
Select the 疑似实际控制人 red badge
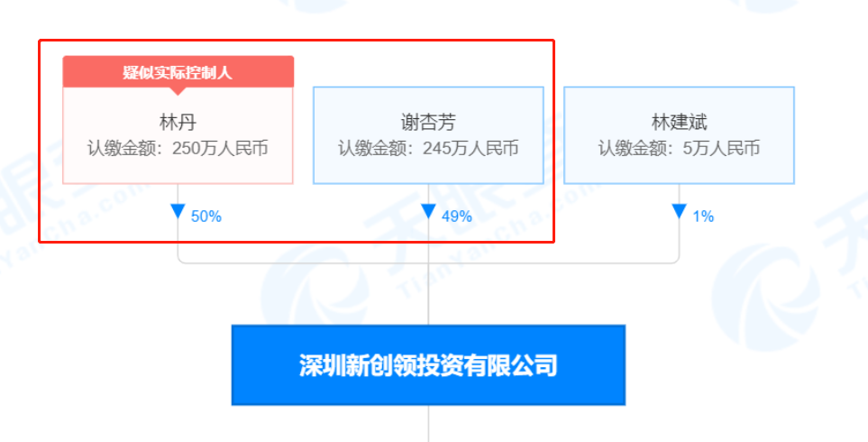click(x=178, y=72)
